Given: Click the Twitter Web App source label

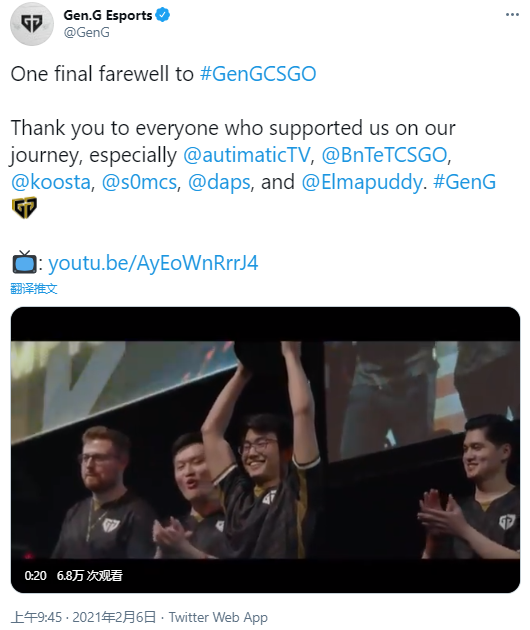Looking at the screenshot, I should 218,617.
